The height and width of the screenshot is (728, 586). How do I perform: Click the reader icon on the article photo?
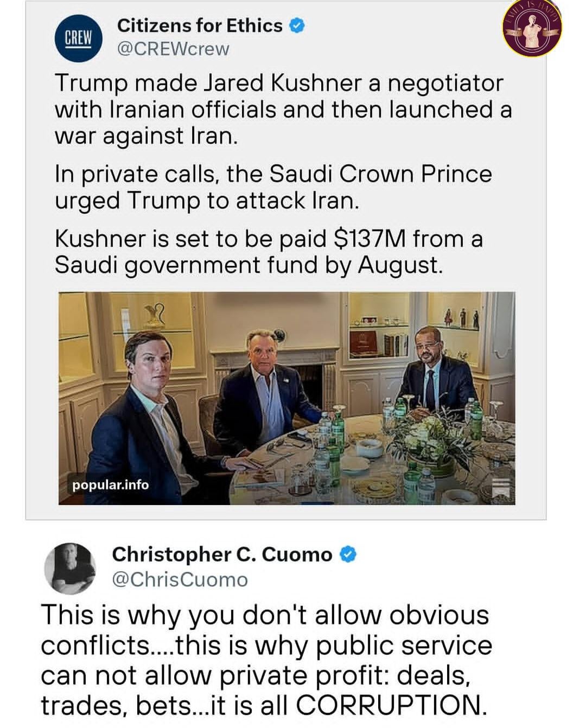[500, 488]
